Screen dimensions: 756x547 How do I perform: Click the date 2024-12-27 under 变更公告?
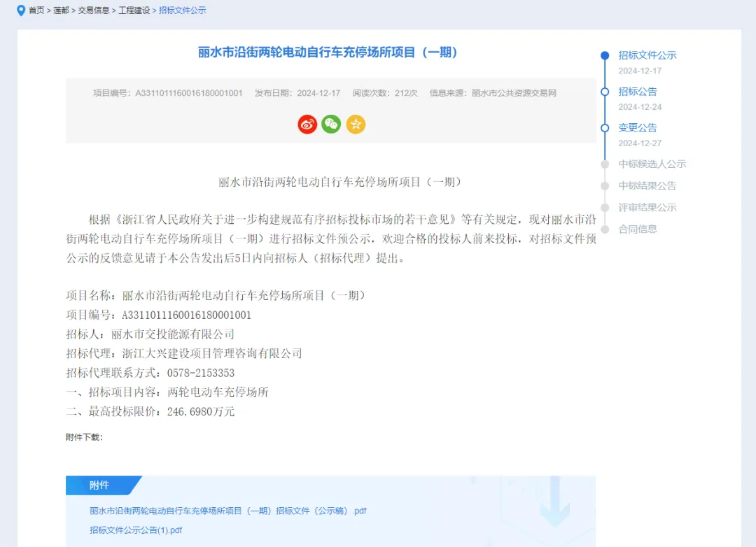pos(640,143)
